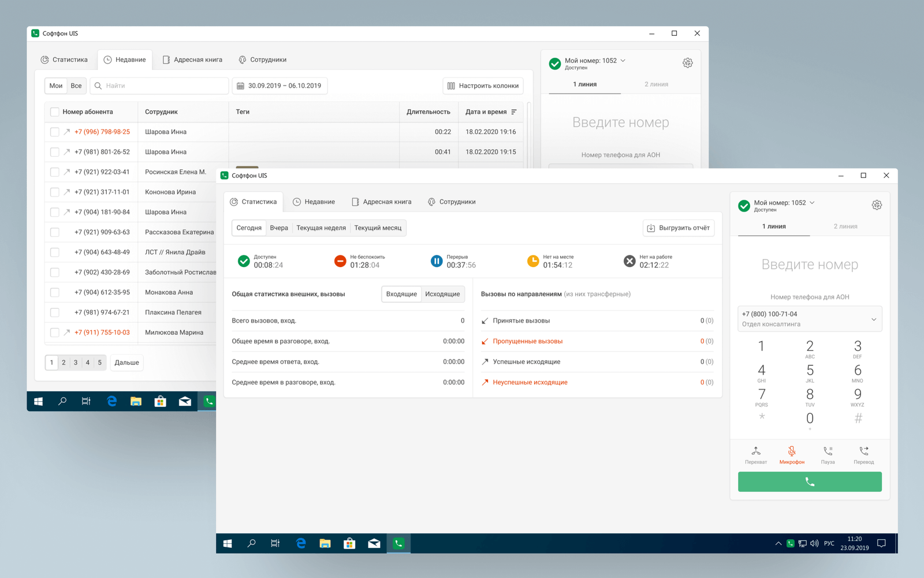Open Windows Start menu in front taskbar

228,543
